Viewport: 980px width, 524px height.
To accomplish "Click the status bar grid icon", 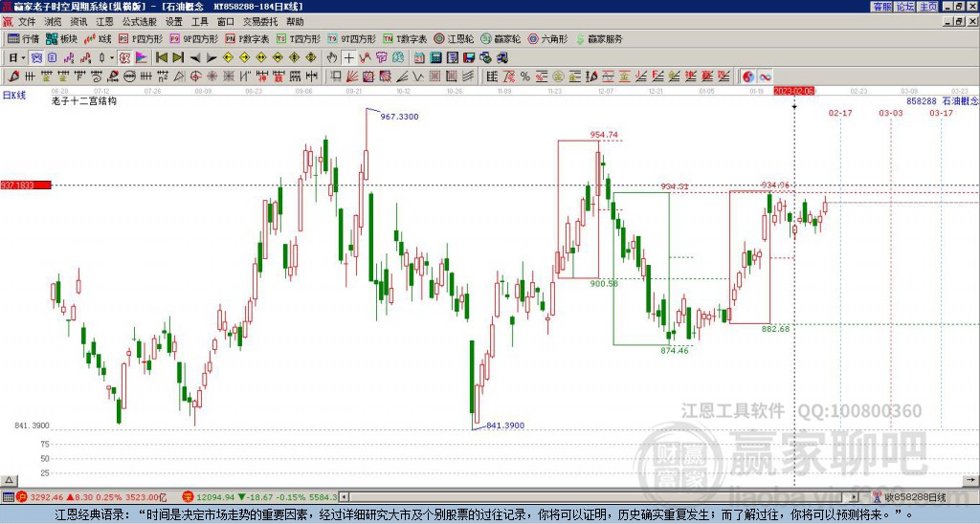I will (x=8, y=497).
